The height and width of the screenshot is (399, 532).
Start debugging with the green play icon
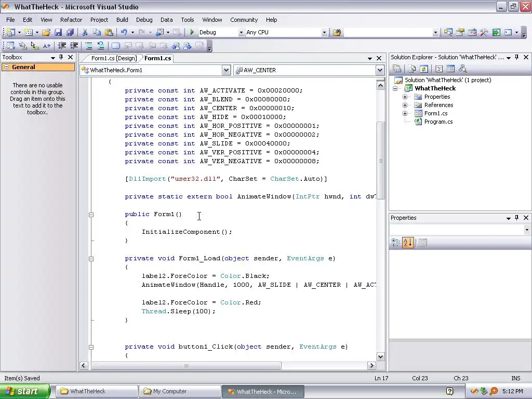(192, 32)
